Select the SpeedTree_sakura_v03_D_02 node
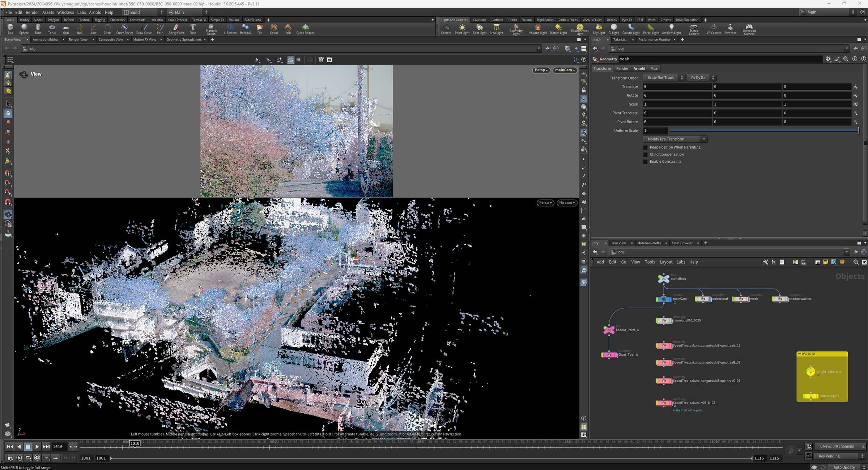Image resolution: width=868 pixels, height=470 pixels. pyautogui.click(x=664, y=403)
